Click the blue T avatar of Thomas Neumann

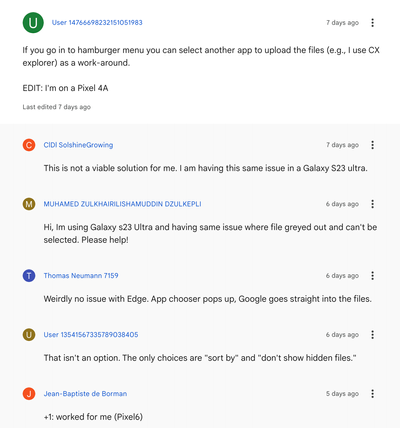(29, 276)
